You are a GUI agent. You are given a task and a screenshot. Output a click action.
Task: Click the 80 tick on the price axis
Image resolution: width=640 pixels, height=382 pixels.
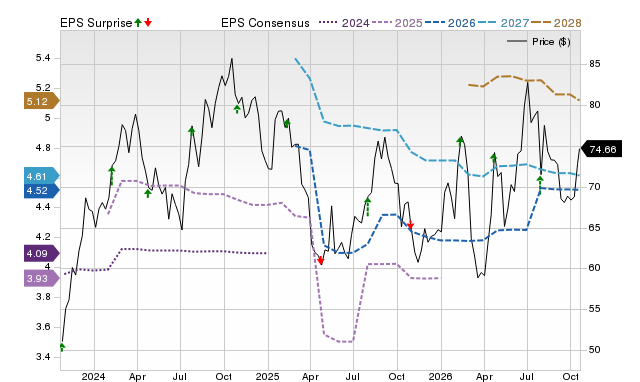pyautogui.click(x=595, y=105)
